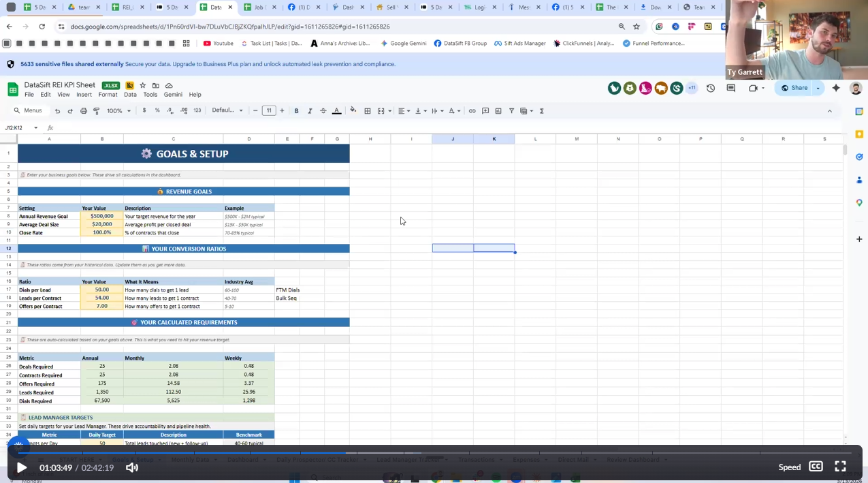Open vertical align dropdown
868x483 pixels.
[x=420, y=111]
